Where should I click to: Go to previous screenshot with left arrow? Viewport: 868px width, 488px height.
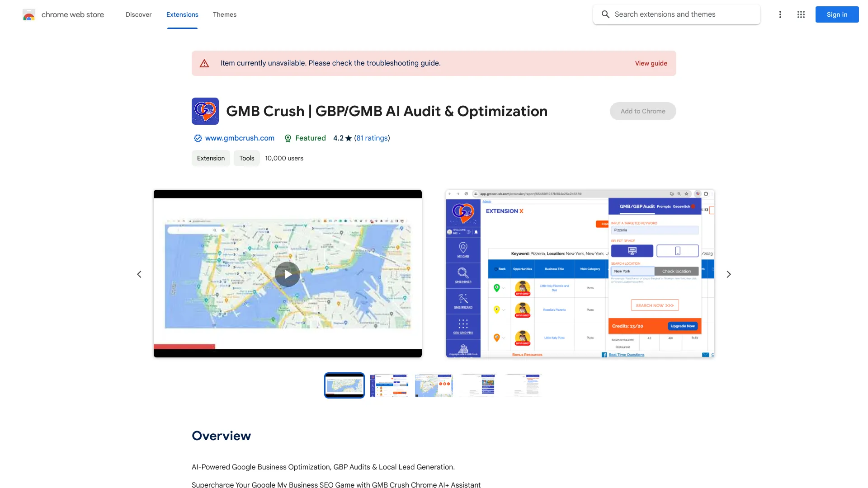tap(139, 274)
